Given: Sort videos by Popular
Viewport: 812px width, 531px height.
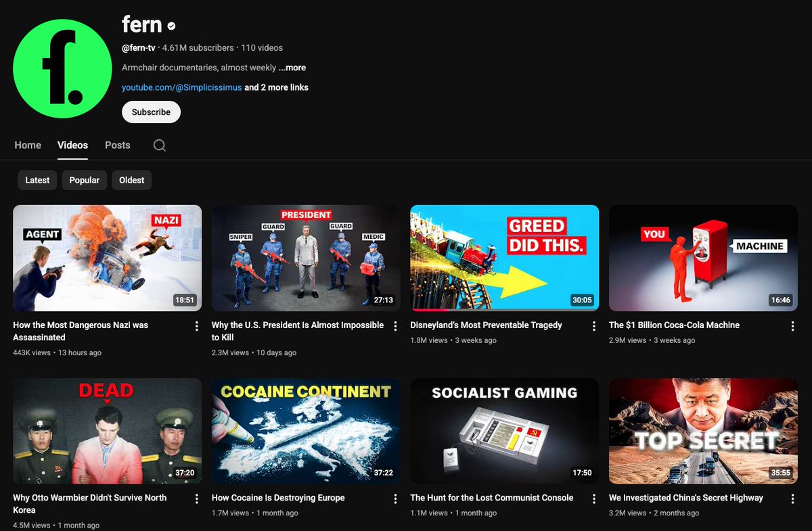Looking at the screenshot, I should [85, 180].
